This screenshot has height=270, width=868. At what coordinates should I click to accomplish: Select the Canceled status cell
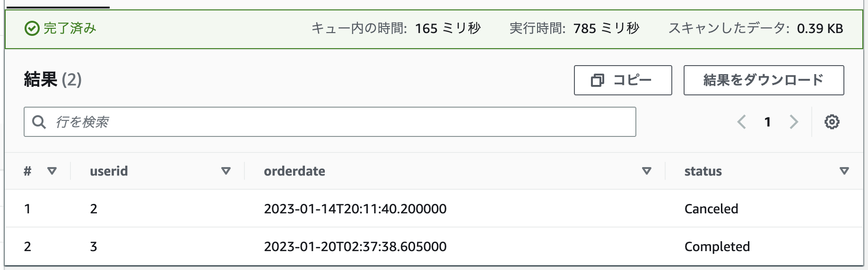pyautogui.click(x=711, y=209)
